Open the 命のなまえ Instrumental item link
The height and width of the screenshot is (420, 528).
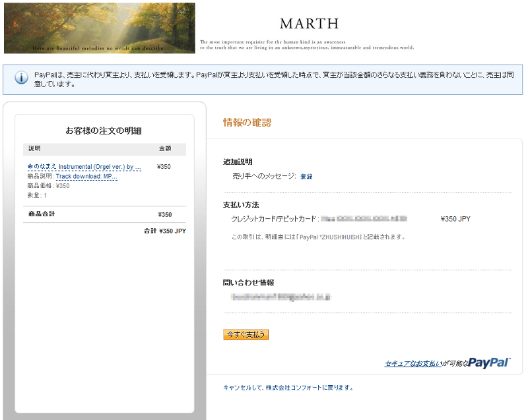(x=84, y=167)
